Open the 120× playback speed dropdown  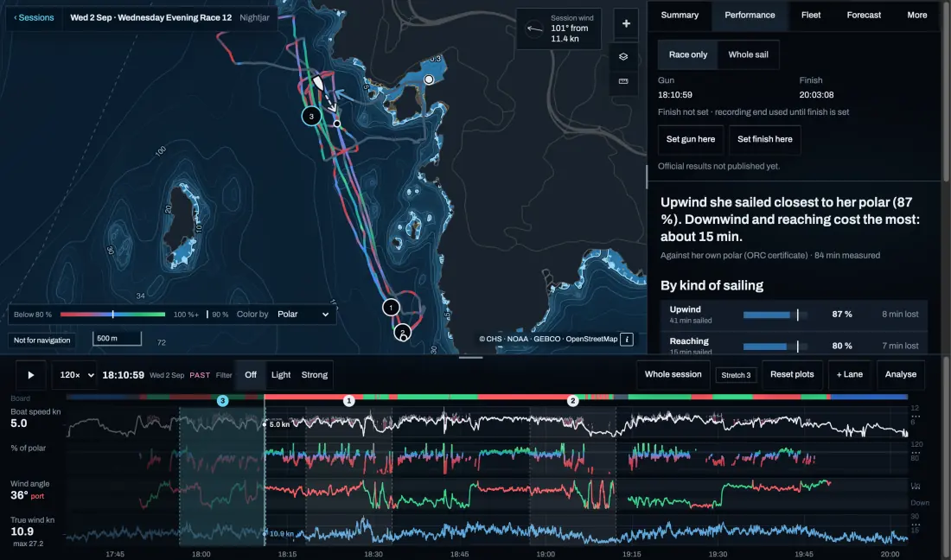(75, 374)
